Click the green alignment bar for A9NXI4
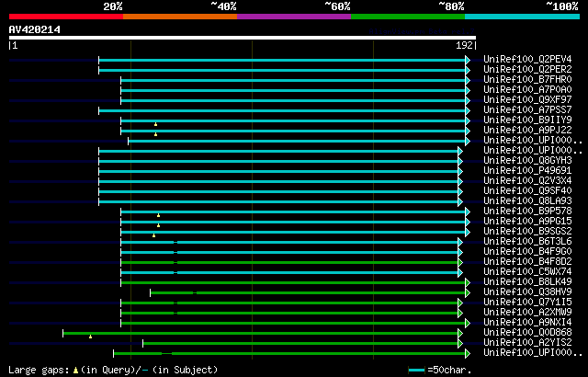This screenshot has width=588, height=377. [x=293, y=324]
